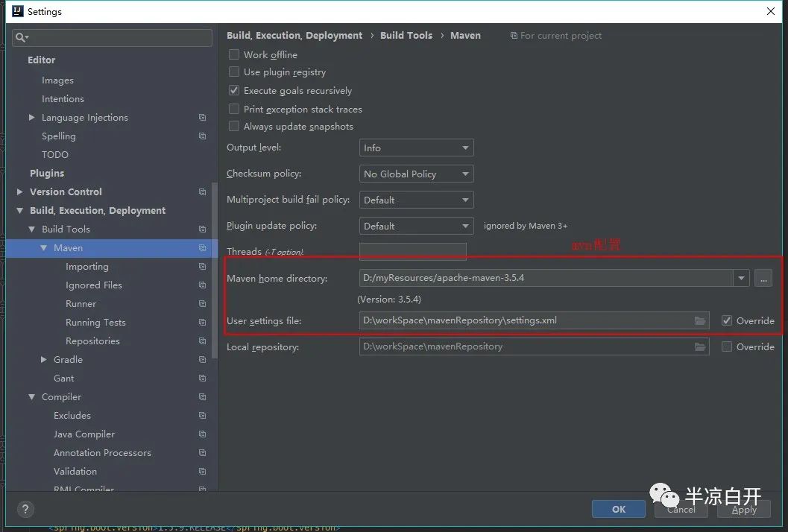Click the project-level icon beside Gradle
This screenshot has height=532, width=788.
(202, 359)
